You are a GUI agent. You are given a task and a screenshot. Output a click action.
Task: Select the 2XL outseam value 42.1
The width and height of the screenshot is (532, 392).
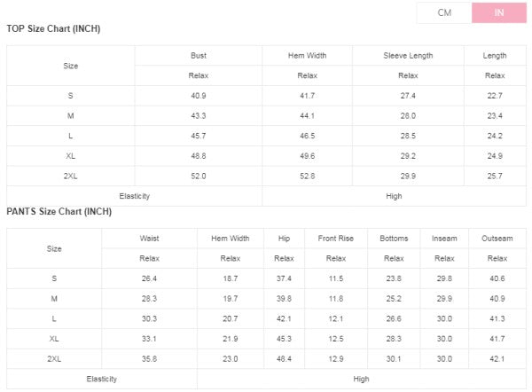497,359
